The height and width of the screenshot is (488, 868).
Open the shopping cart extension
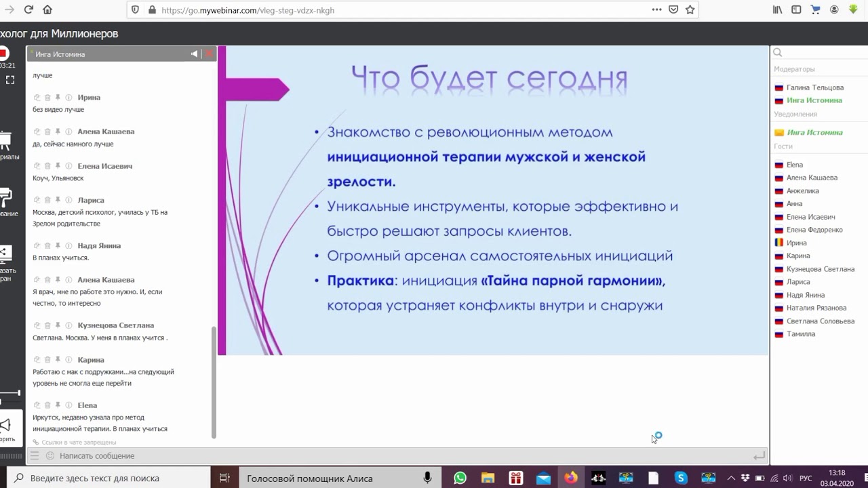[x=815, y=9]
